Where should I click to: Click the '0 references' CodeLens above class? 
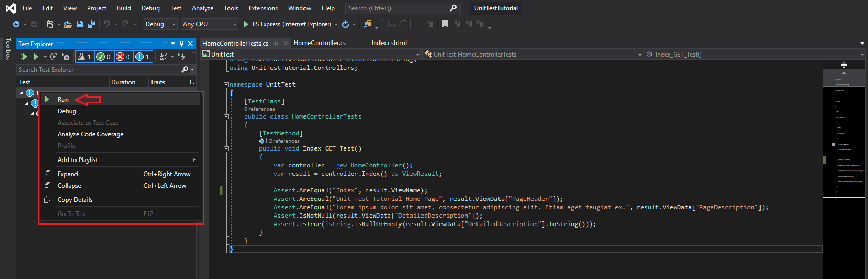(x=259, y=109)
